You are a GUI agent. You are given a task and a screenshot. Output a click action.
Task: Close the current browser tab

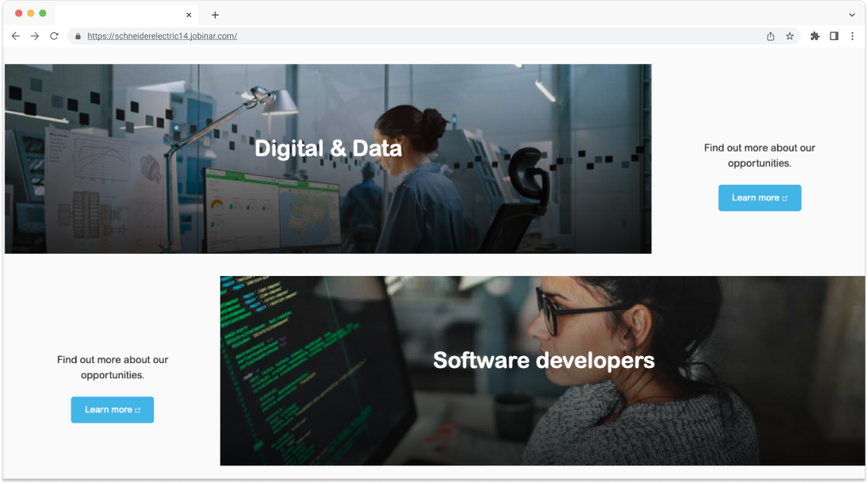tap(189, 15)
